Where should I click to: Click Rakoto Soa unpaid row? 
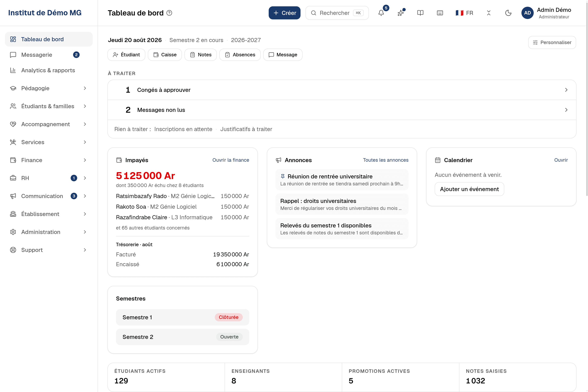click(183, 207)
